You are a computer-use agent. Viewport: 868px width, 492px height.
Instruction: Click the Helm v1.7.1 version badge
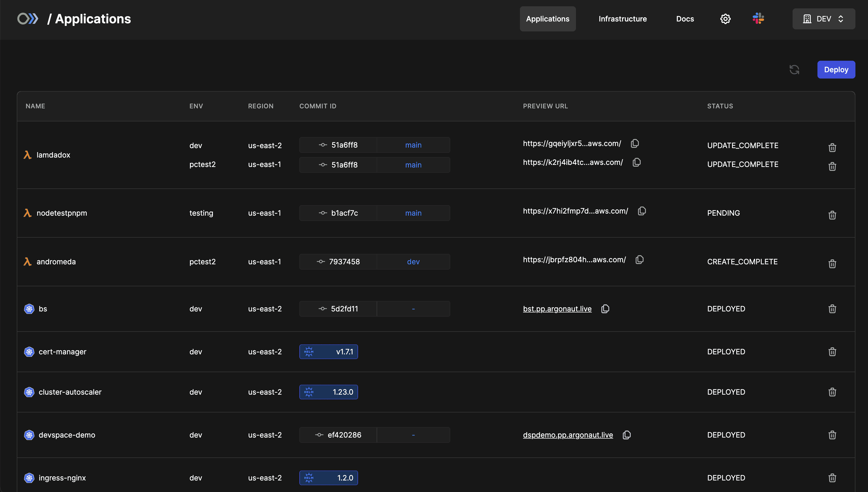(x=328, y=352)
